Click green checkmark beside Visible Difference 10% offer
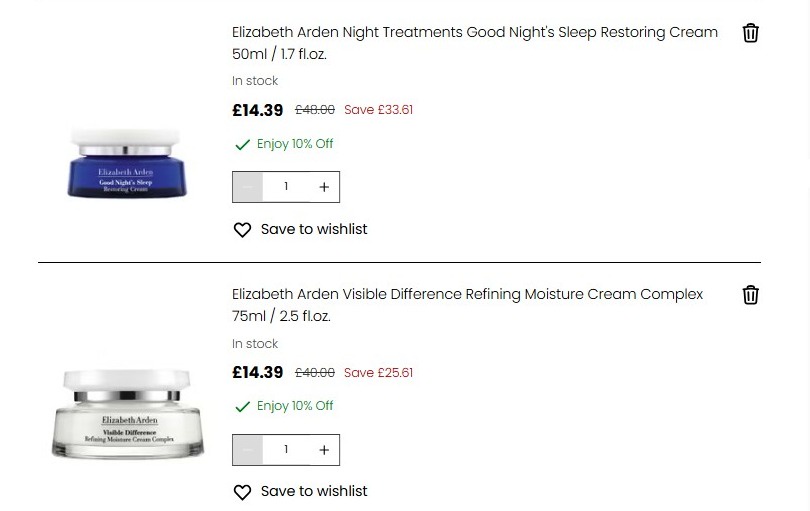This screenshot has height=511, width=810. pyautogui.click(x=242, y=407)
